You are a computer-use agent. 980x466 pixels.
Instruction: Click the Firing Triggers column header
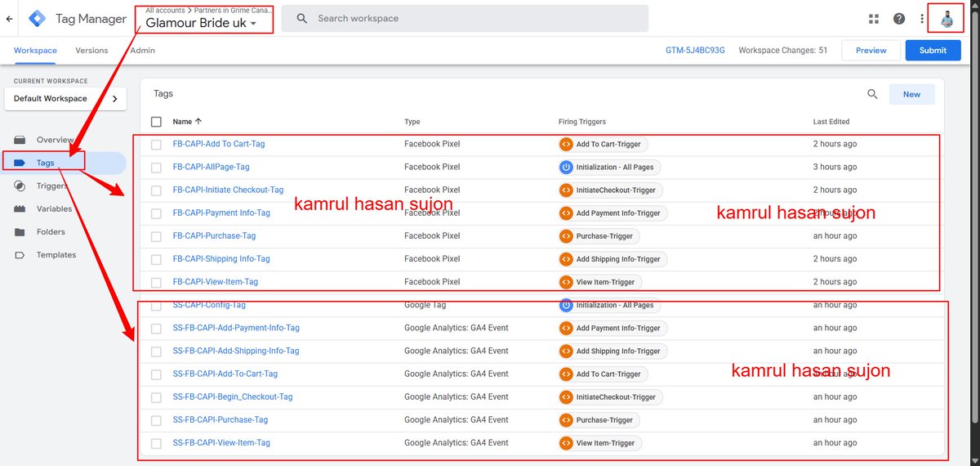point(582,122)
